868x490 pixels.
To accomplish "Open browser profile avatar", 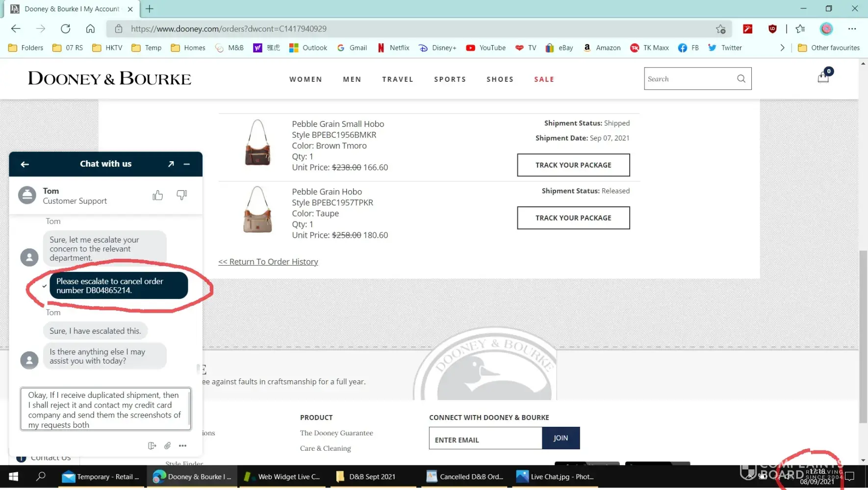I will (x=826, y=29).
